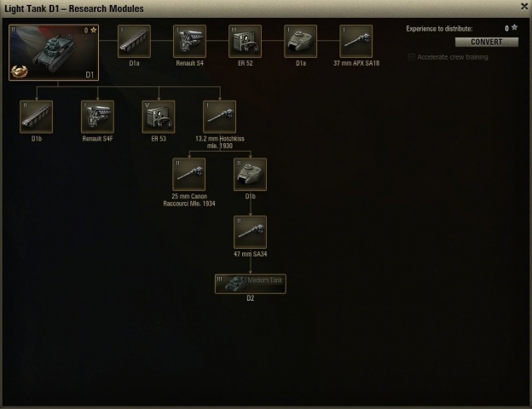The height and width of the screenshot is (409, 532).
Task: Click the '47 mm SA34' label text
Action: [251, 254]
